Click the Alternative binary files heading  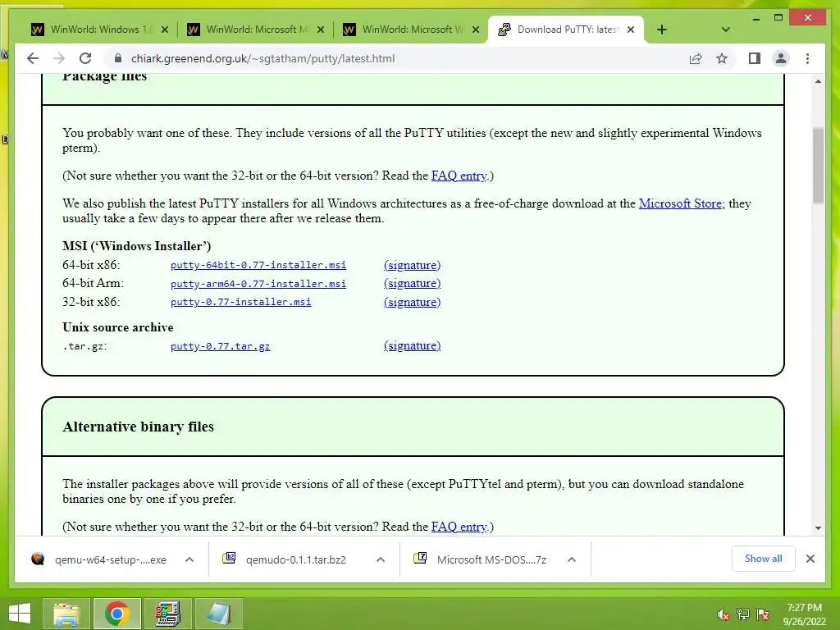tap(138, 427)
